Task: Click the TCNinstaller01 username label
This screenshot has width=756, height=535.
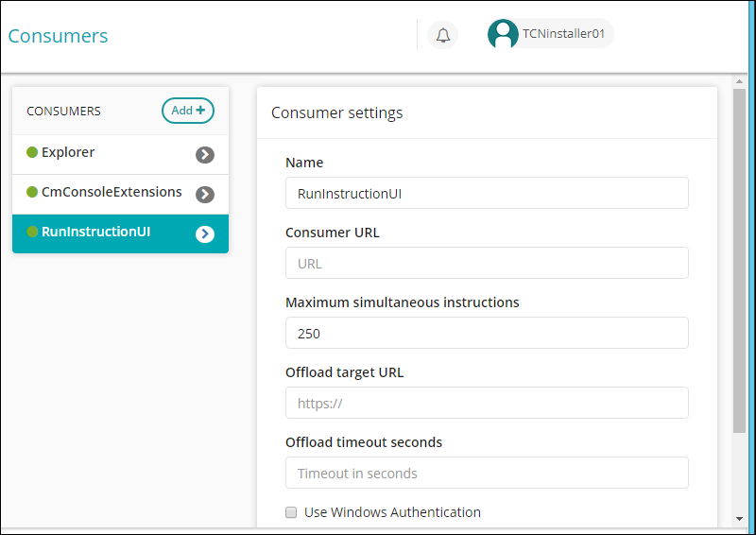Action: pyautogui.click(x=563, y=35)
